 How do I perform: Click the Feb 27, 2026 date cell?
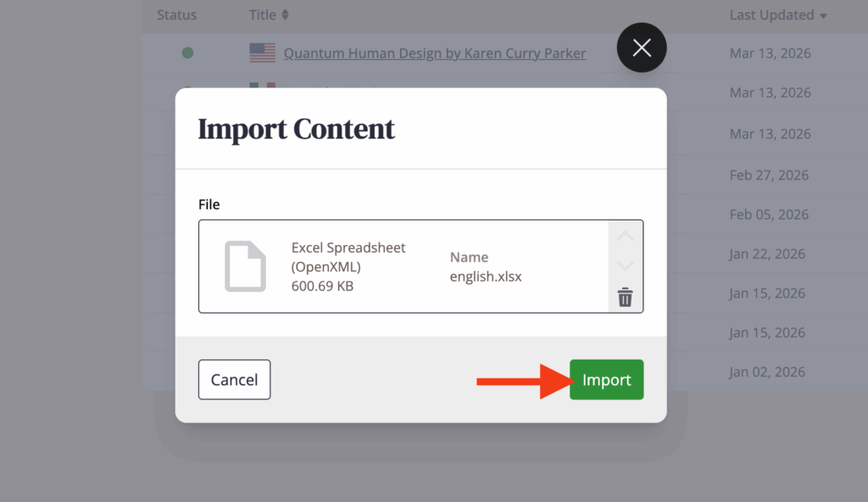click(x=769, y=176)
